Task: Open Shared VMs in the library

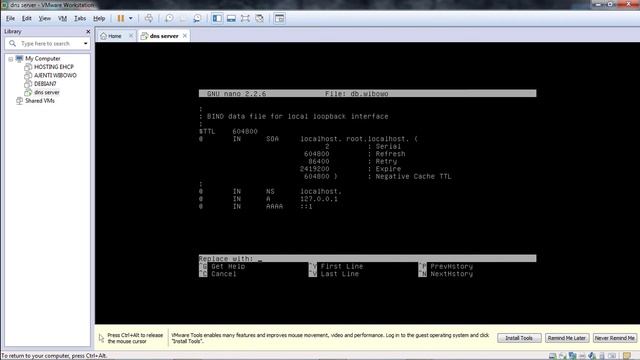Action: coord(40,101)
